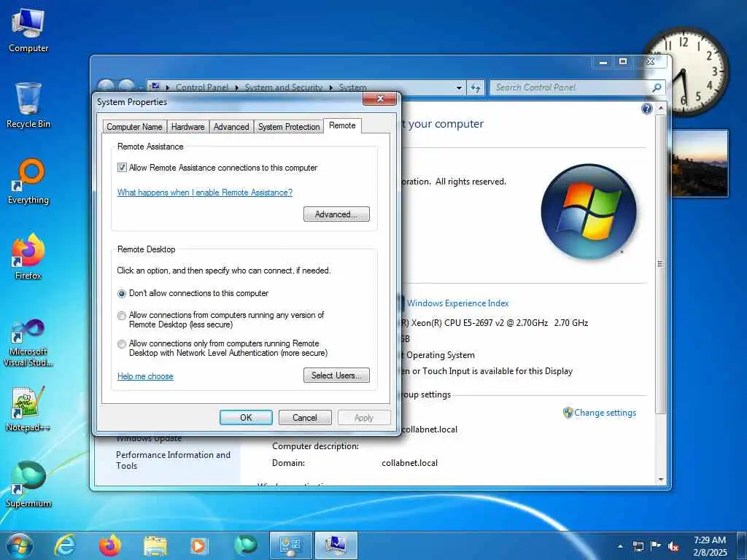The image size is (747, 560).
Task: Open Microsoft Visual Studio desktop shortcut
Action: coord(28,343)
